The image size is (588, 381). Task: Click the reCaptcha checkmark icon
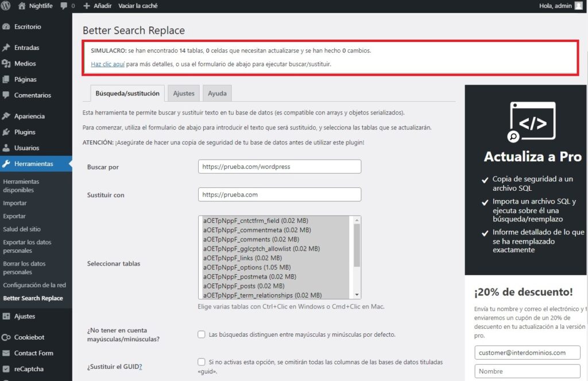point(6,369)
